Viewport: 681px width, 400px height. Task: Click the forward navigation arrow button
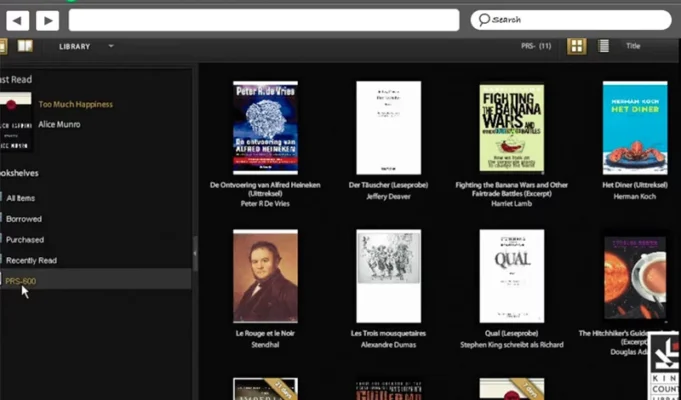click(46, 20)
